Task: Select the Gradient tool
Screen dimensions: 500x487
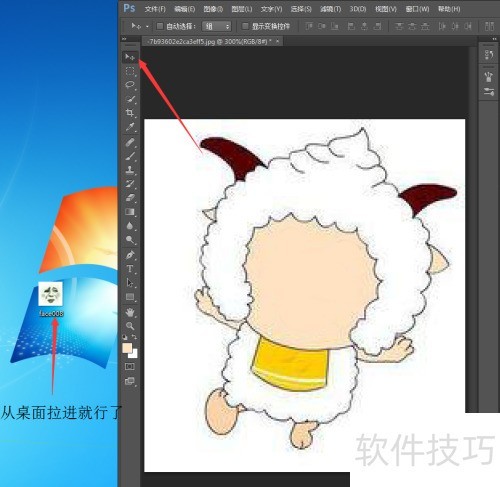Action: click(130, 212)
